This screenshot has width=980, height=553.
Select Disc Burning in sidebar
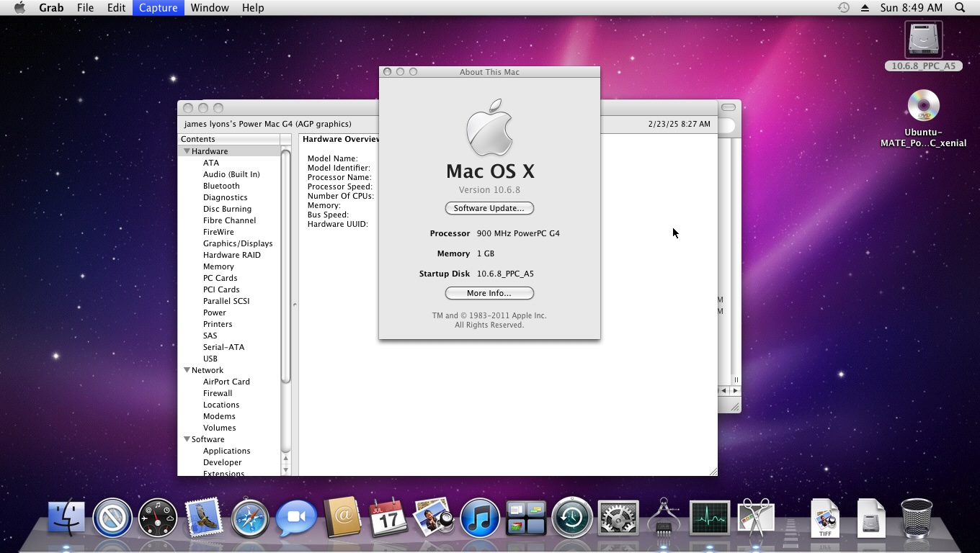point(227,209)
